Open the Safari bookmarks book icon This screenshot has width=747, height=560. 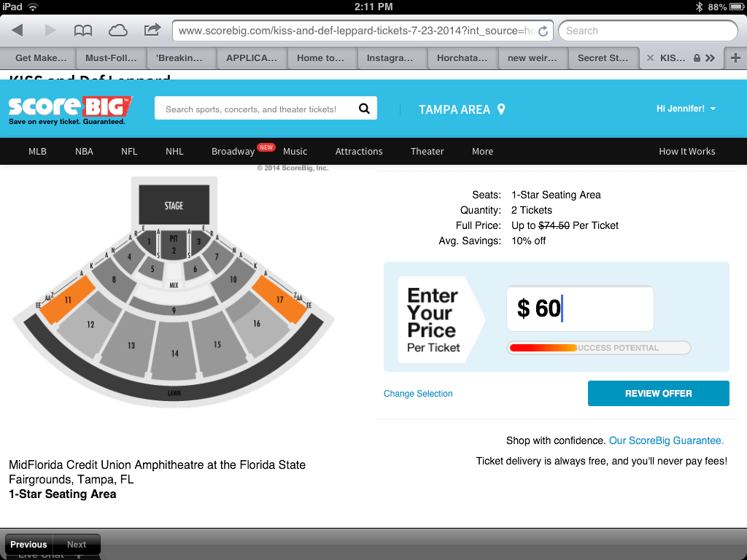tap(83, 31)
